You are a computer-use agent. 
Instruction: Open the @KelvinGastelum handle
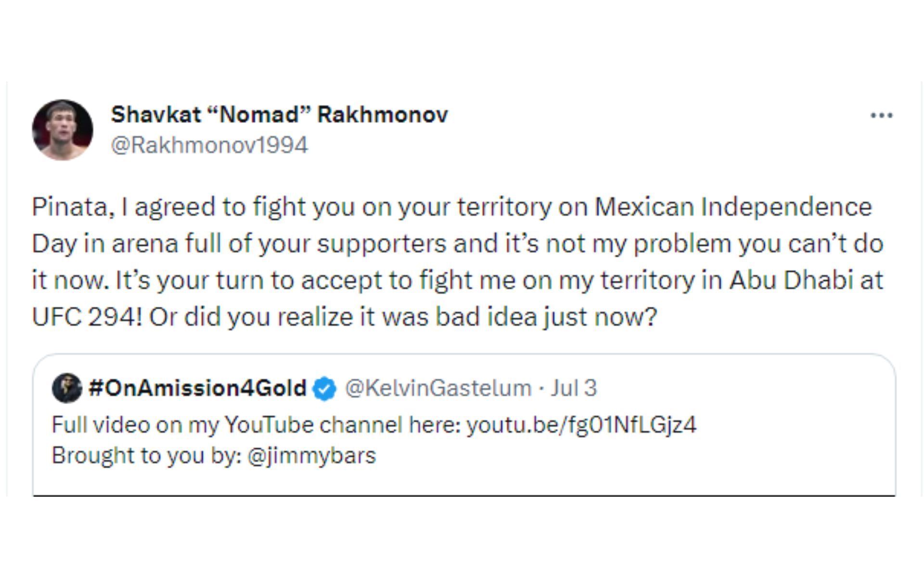(x=438, y=388)
